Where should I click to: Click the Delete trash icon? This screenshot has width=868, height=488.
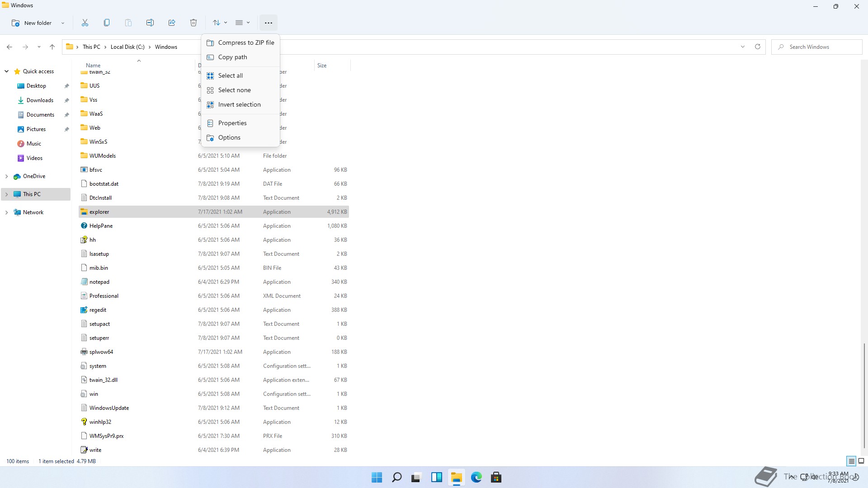pos(193,23)
